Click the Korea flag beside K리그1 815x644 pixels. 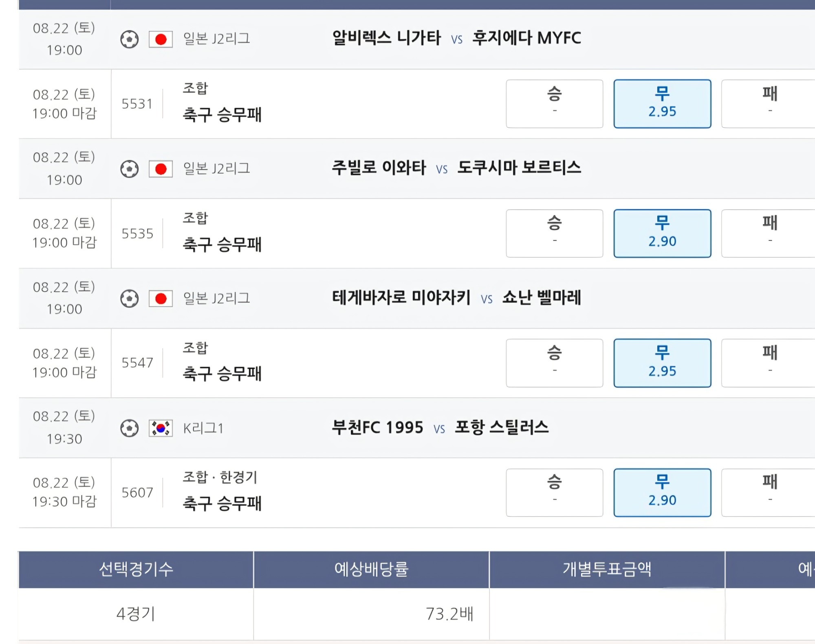click(161, 428)
